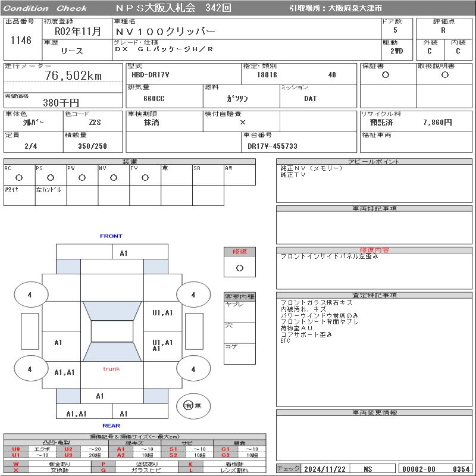
Task: Select the chassis number "DR17V-455733"
Action: coord(273,146)
